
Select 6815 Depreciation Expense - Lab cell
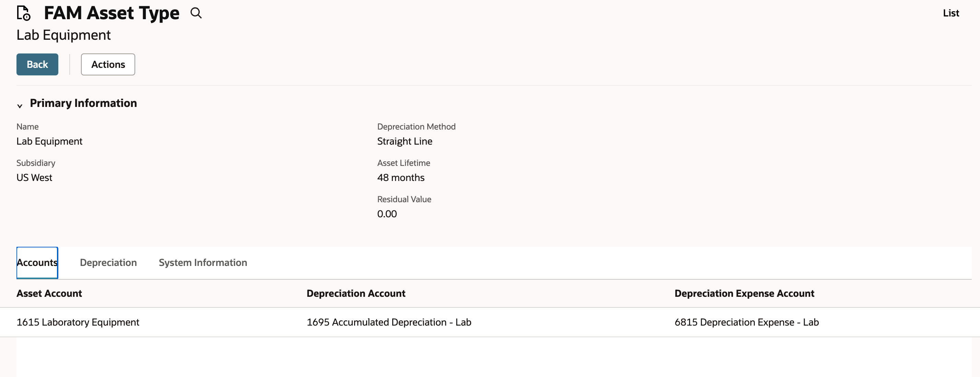click(746, 322)
